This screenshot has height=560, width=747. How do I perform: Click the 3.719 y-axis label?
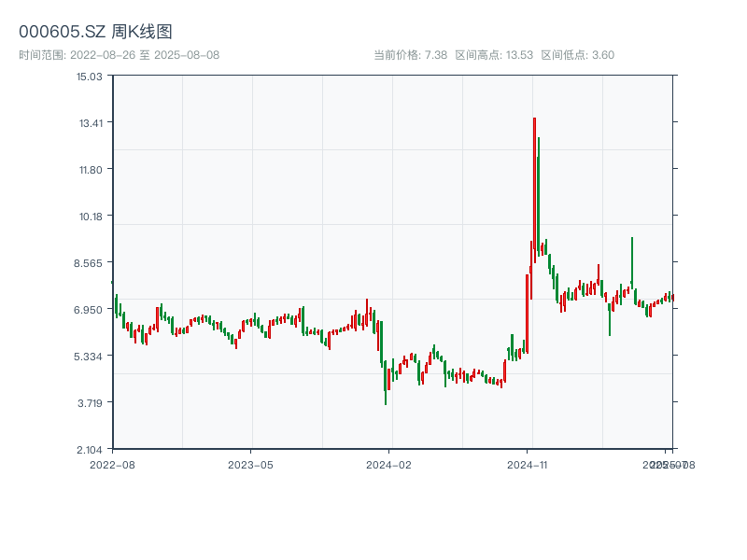pos(90,402)
